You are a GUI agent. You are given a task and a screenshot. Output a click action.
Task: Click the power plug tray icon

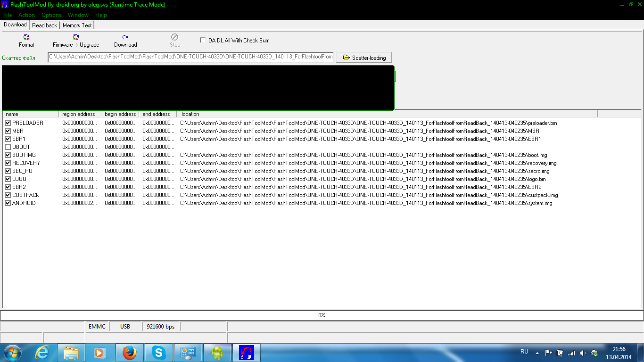pyautogui.click(x=560, y=353)
